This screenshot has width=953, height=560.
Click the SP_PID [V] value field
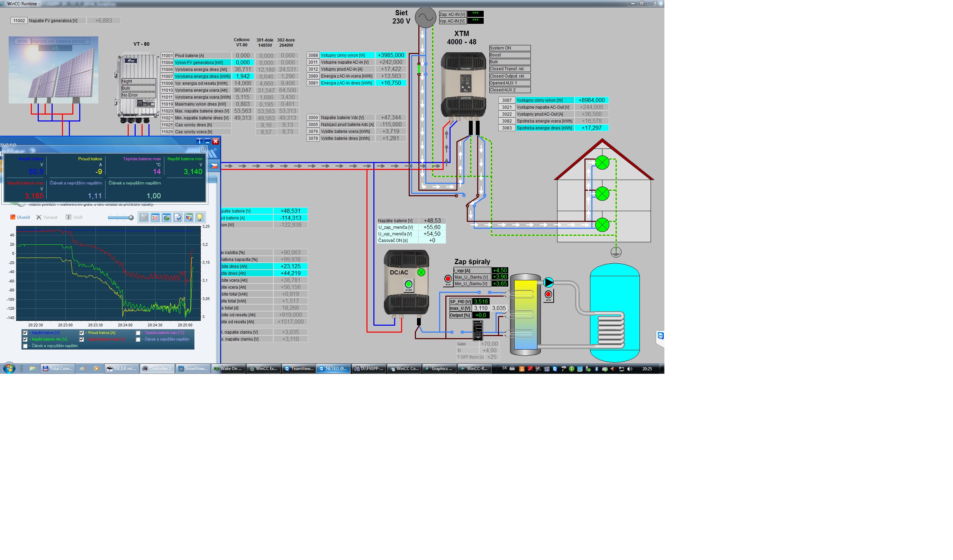481,301
